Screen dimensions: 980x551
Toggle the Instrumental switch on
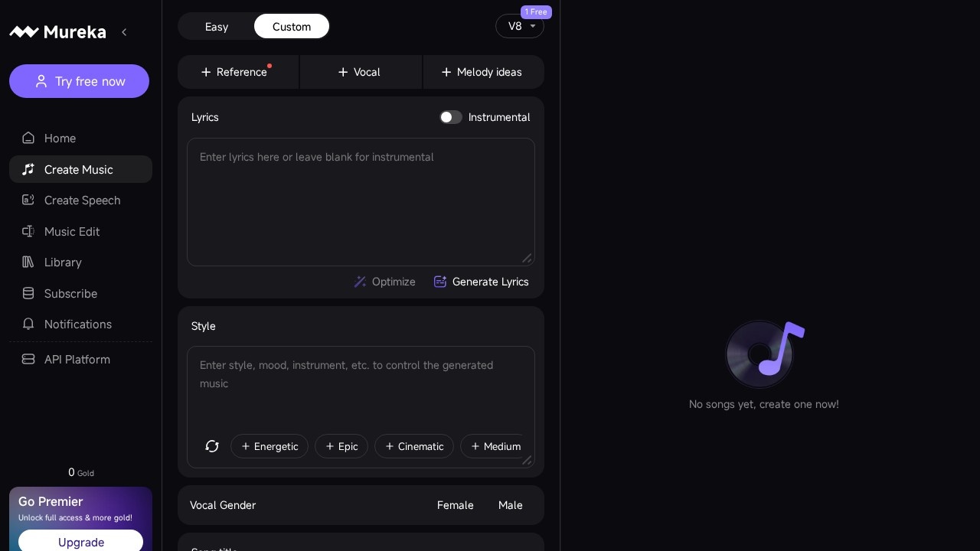(x=451, y=117)
